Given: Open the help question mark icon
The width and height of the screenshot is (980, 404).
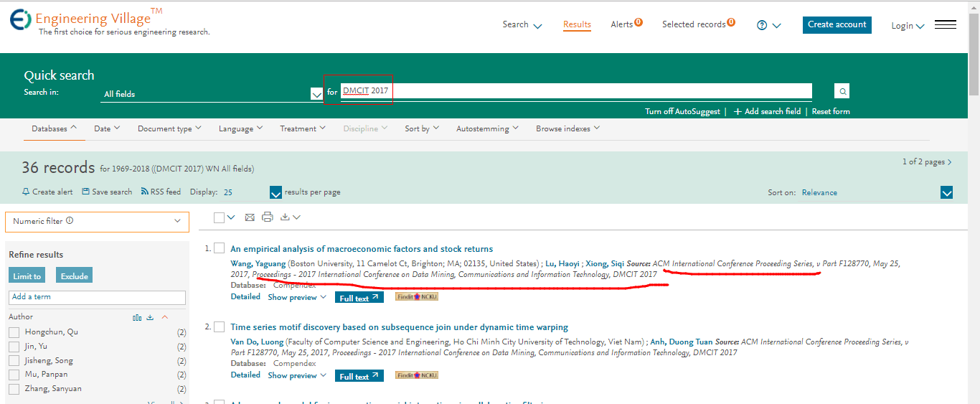Looking at the screenshot, I should [x=762, y=25].
